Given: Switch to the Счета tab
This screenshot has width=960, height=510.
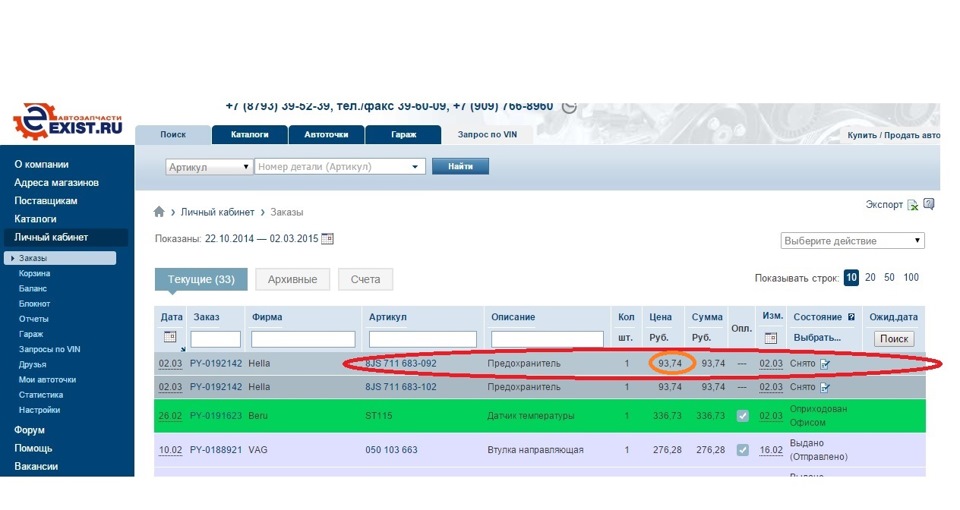Looking at the screenshot, I should pyautogui.click(x=366, y=279).
